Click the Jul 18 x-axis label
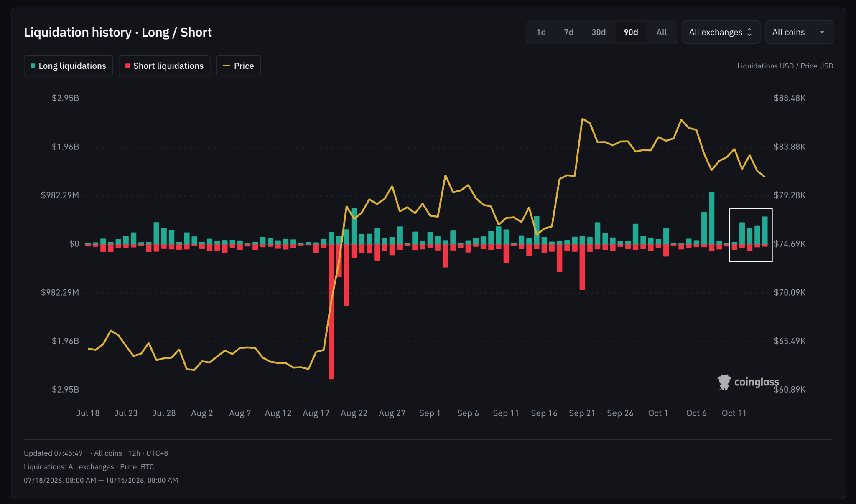Screen dimensions: 856x504 coord(88,413)
